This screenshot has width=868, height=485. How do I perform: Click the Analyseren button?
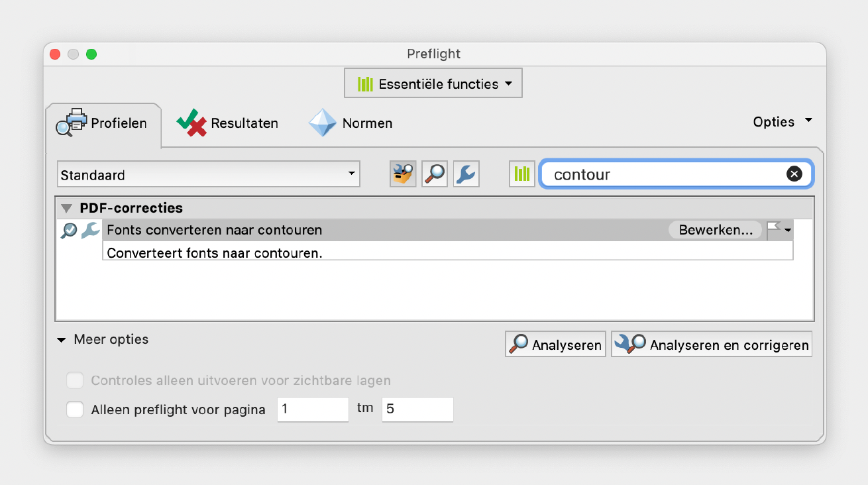[x=555, y=345]
